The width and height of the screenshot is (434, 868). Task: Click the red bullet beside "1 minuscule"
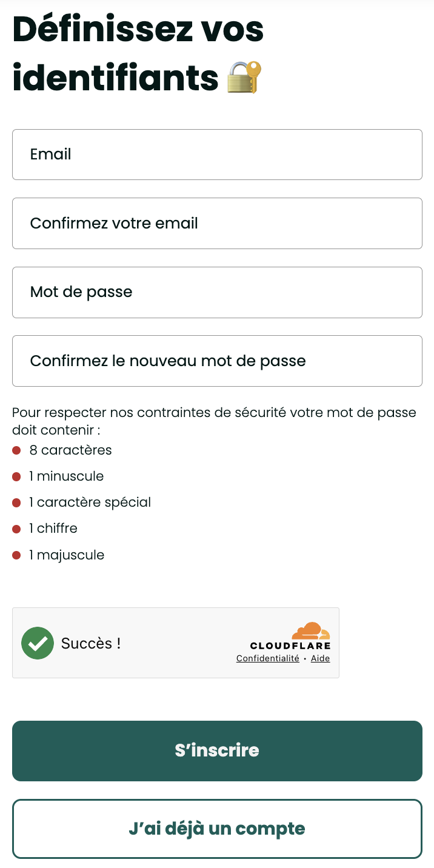16,476
